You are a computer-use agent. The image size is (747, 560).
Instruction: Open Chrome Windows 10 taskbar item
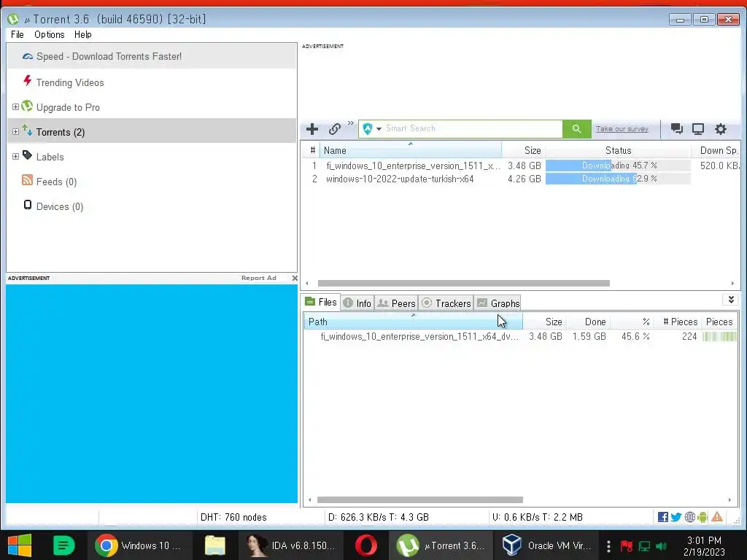(x=140, y=545)
